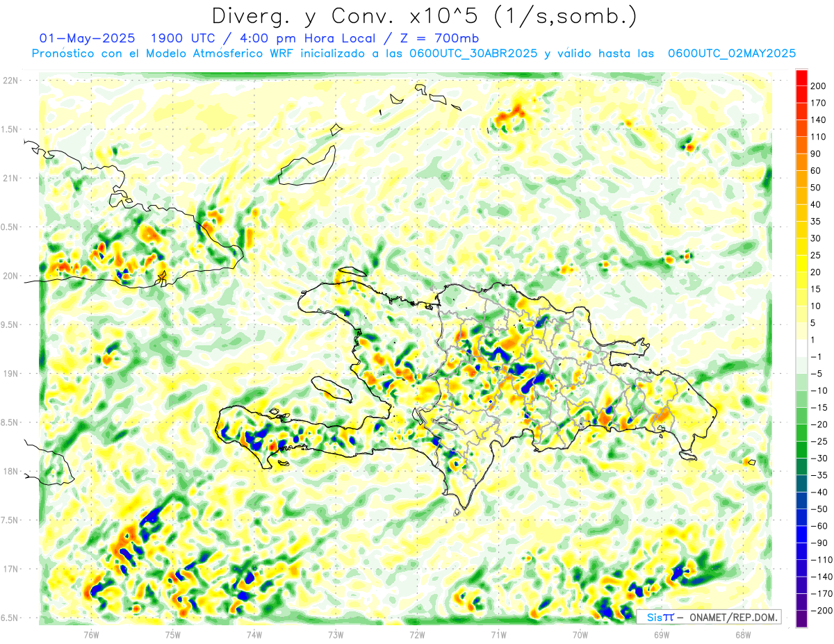834x644 pixels.
Task: Click the '-30' colorbar label
Action: click(819, 458)
